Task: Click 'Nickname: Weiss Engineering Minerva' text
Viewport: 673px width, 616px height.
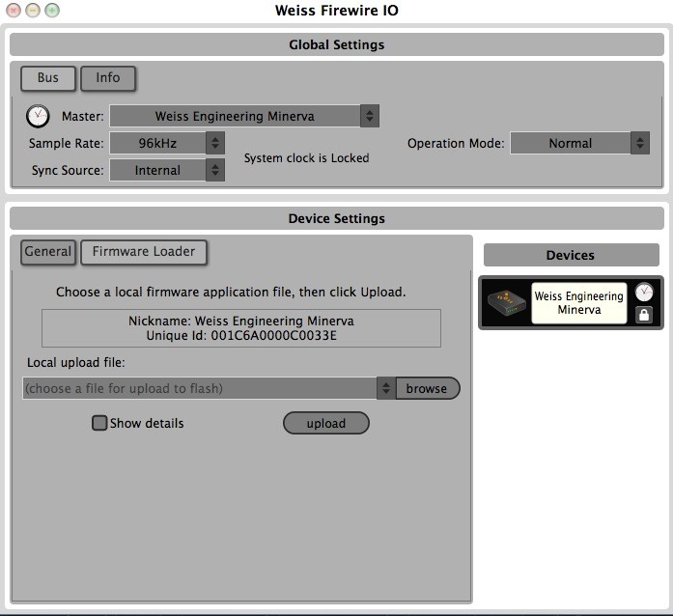Action: [x=241, y=322]
